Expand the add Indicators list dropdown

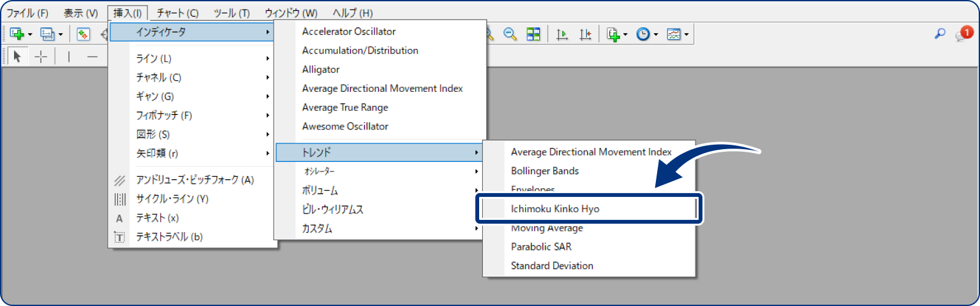[626, 34]
